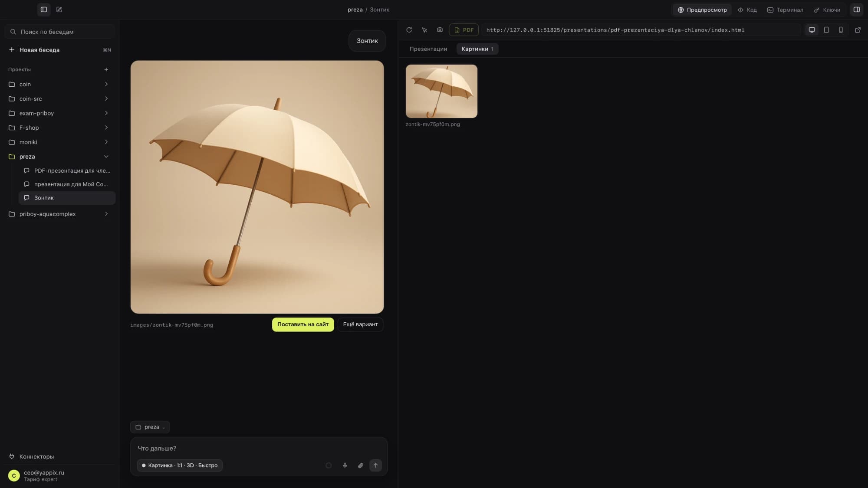This screenshot has width=868, height=488.
Task: Export the page with the PDF button
Action: [x=464, y=30]
